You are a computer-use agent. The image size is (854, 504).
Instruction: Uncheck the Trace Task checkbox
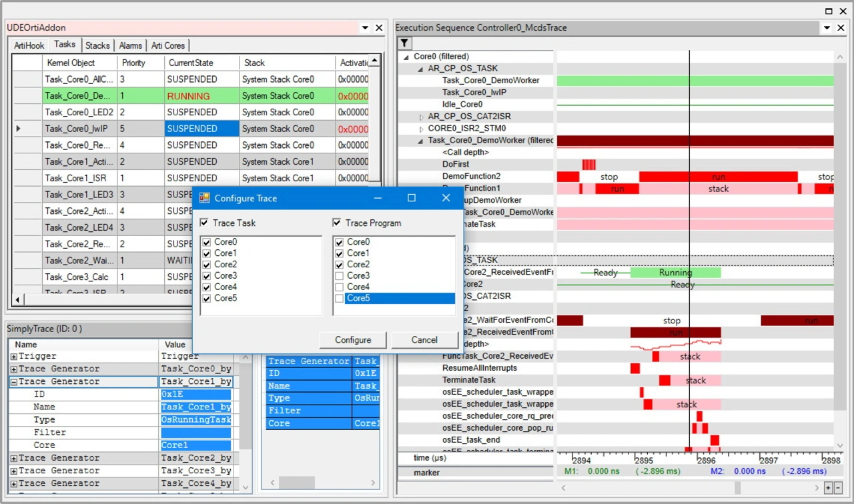[205, 223]
